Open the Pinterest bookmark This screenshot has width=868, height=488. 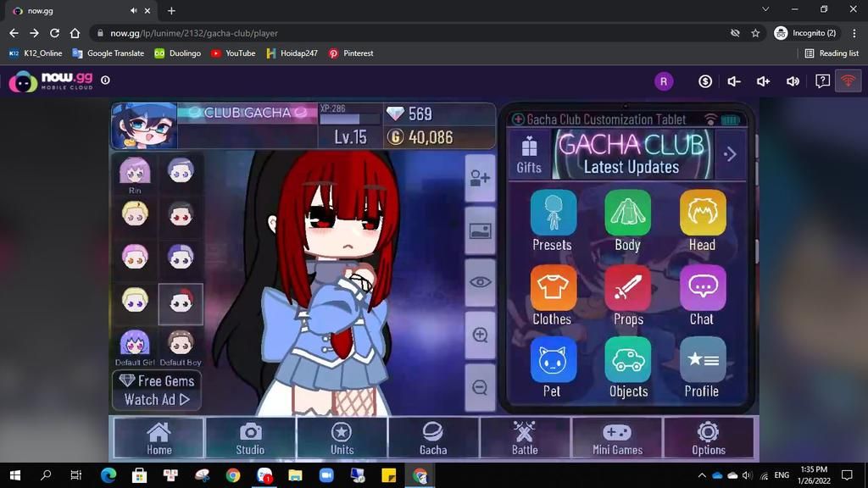coord(351,53)
